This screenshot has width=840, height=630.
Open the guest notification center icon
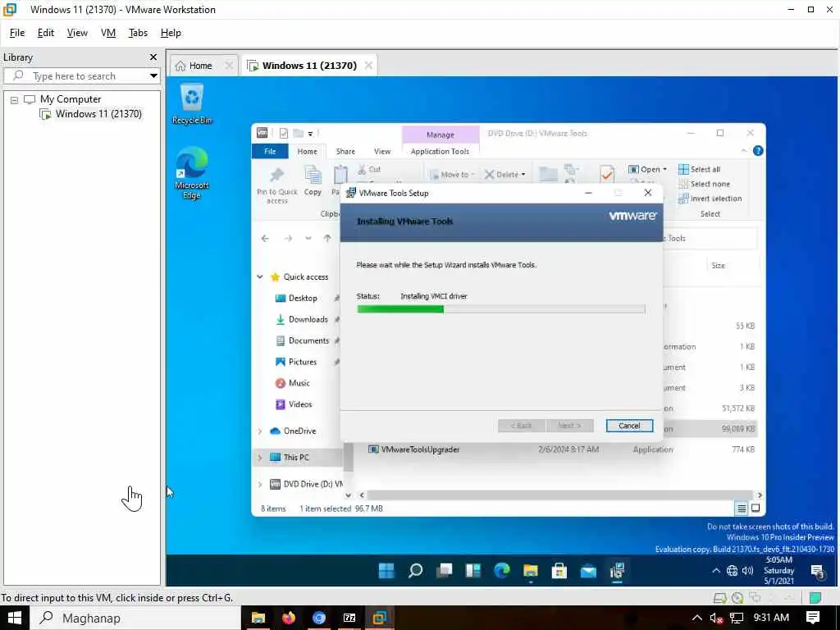(818, 572)
